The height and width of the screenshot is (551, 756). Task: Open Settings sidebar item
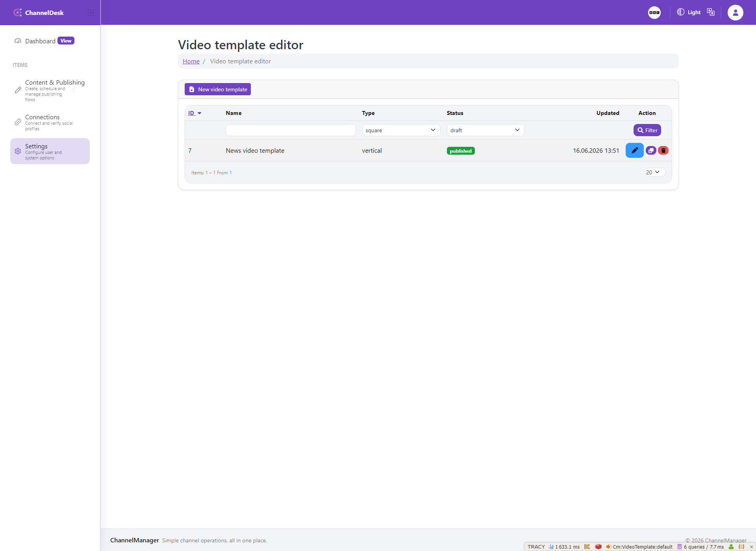pos(50,152)
